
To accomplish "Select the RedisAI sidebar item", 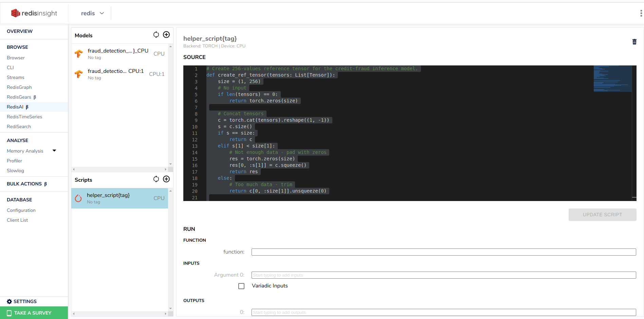I will pos(34,107).
